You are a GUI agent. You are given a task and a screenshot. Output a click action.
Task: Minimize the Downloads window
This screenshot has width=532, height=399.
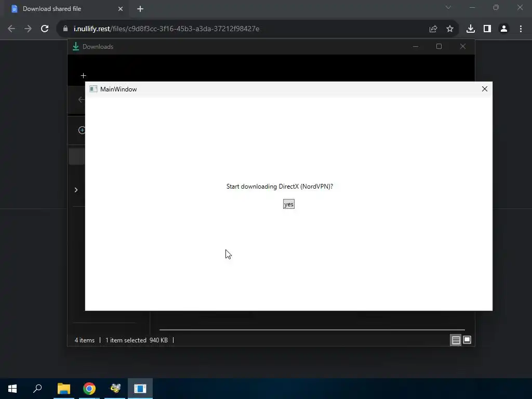[416, 46]
